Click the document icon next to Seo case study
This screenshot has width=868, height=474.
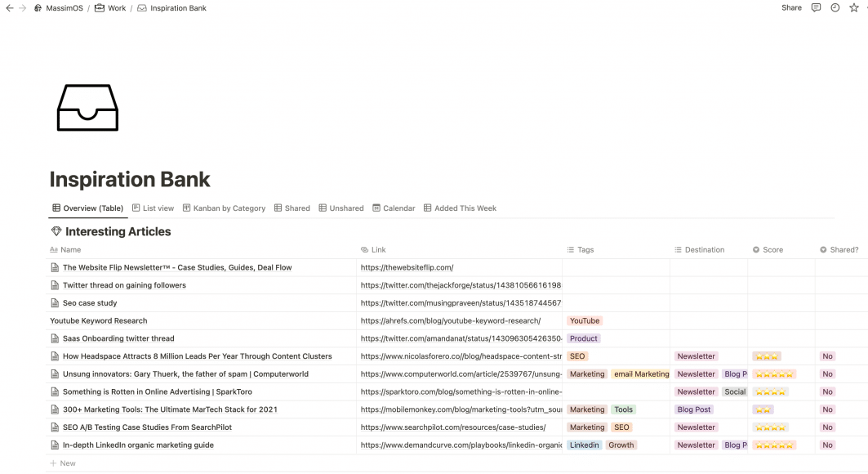pyautogui.click(x=54, y=302)
